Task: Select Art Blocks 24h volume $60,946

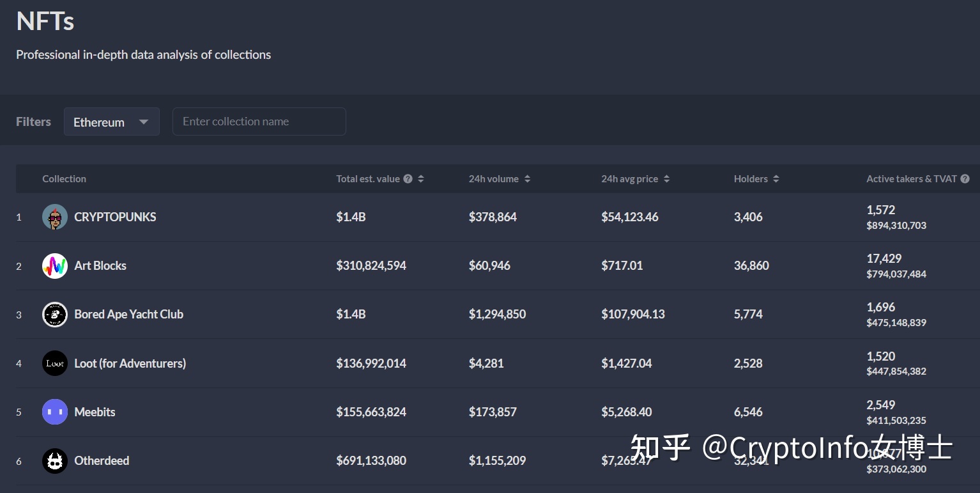Action: click(x=489, y=266)
